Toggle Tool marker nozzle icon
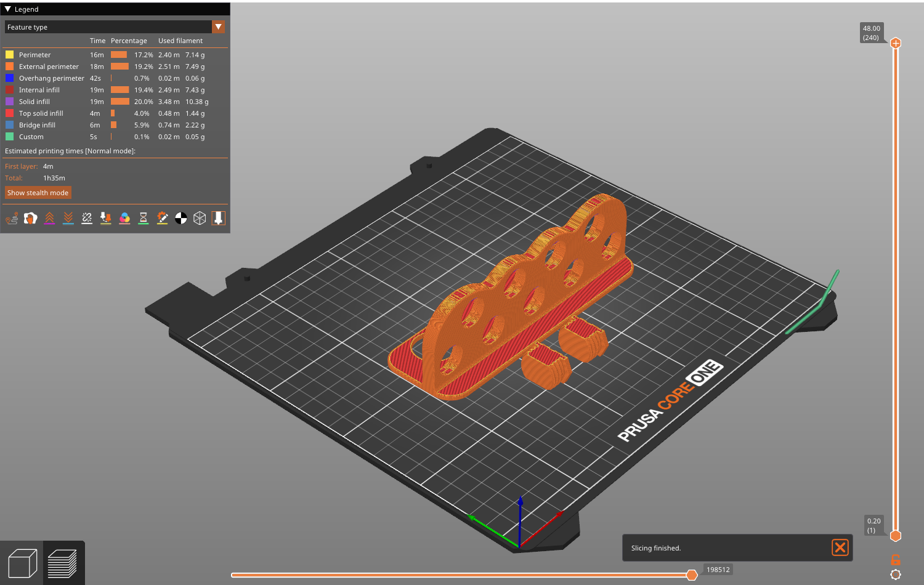 tap(219, 218)
